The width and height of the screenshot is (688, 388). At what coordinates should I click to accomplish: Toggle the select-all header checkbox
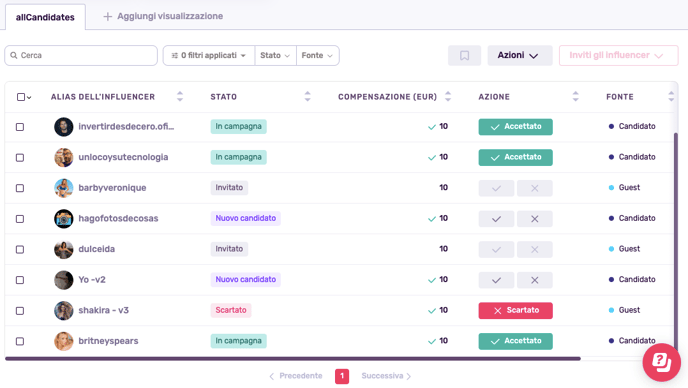(x=21, y=97)
